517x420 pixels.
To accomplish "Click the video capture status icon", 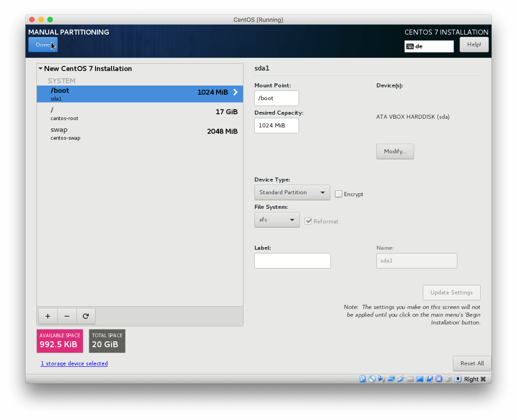I will click(429, 379).
